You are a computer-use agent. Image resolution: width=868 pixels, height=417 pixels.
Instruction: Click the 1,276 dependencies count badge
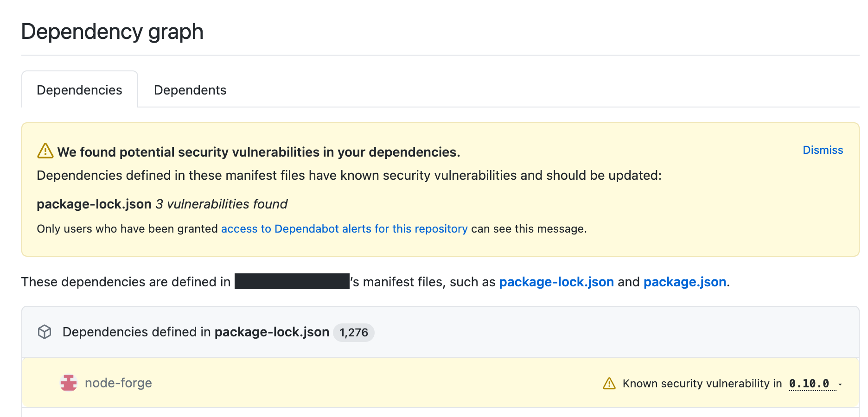(x=353, y=332)
